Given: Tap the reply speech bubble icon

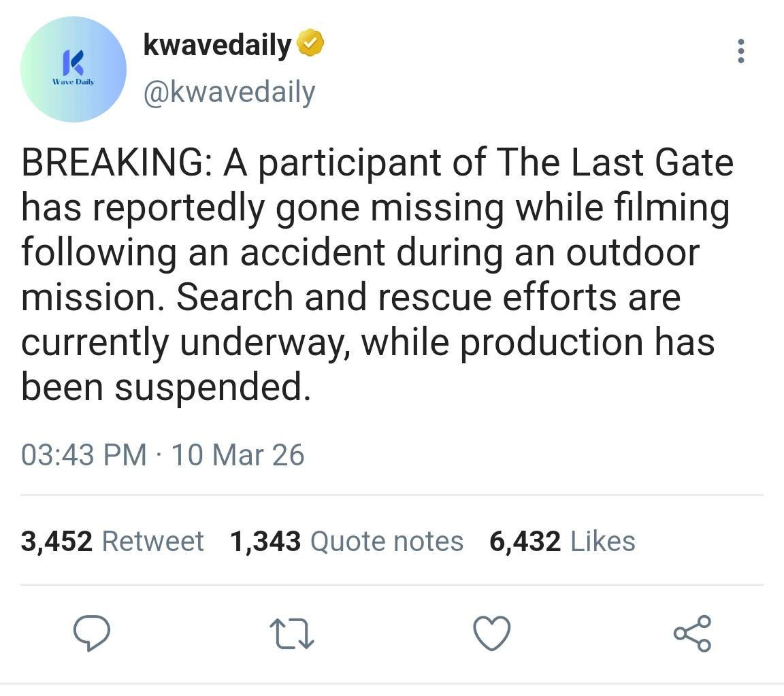Looking at the screenshot, I should (91, 633).
